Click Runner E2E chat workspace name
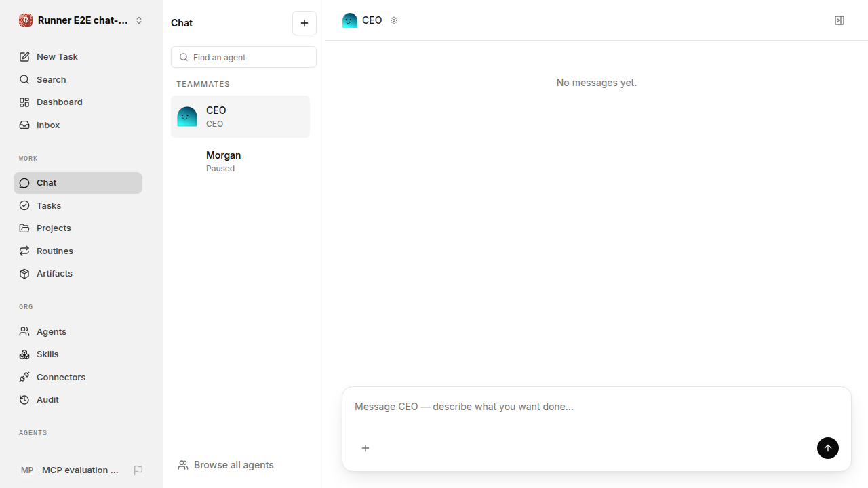The width and height of the screenshot is (868, 488). coord(83,20)
